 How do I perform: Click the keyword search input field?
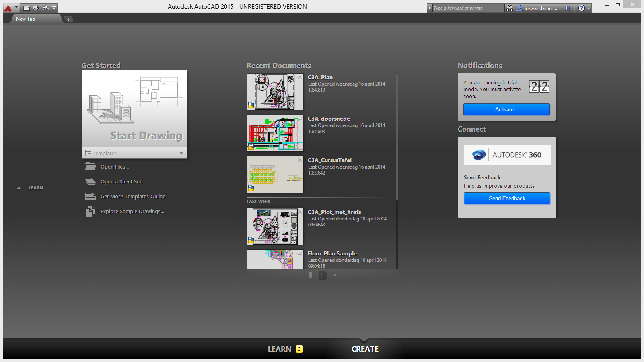468,8
